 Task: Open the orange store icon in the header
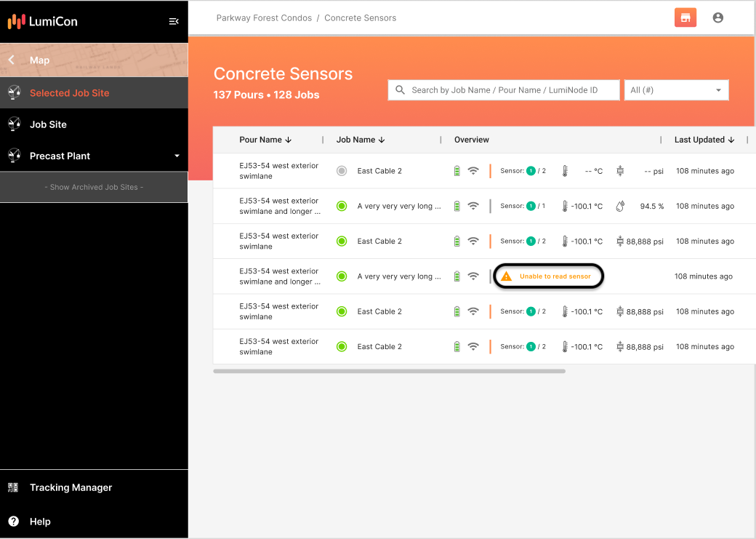coord(685,17)
